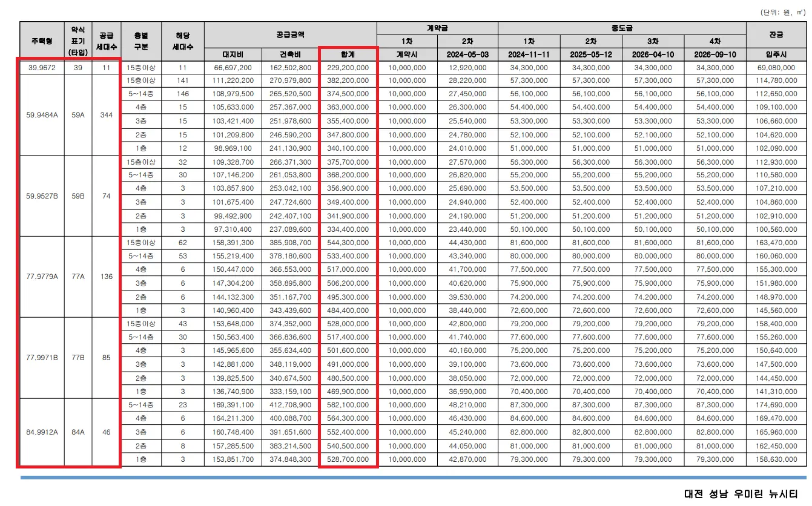
Task: Click the 합계 header inside the red box
Action: (348, 54)
